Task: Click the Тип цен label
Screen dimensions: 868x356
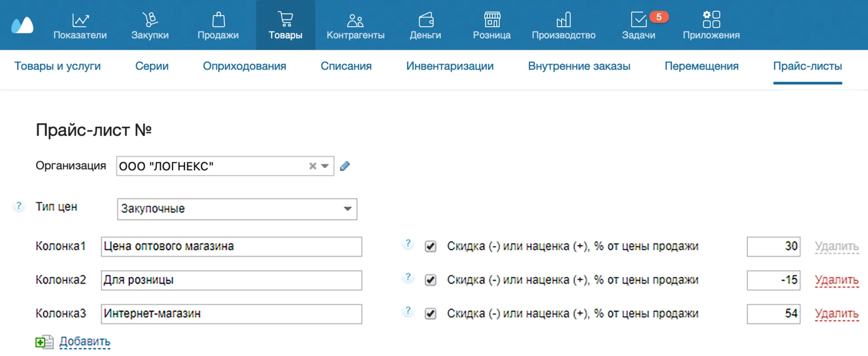Action: (57, 207)
